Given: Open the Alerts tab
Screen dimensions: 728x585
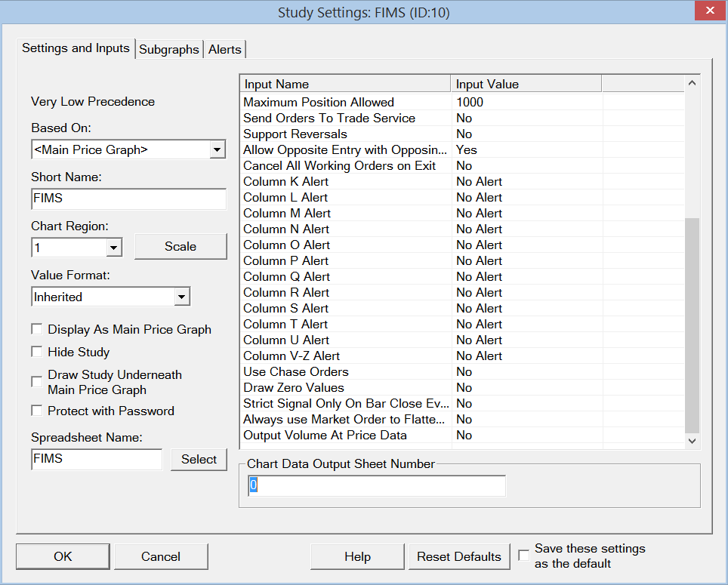Looking at the screenshot, I should tap(224, 49).
